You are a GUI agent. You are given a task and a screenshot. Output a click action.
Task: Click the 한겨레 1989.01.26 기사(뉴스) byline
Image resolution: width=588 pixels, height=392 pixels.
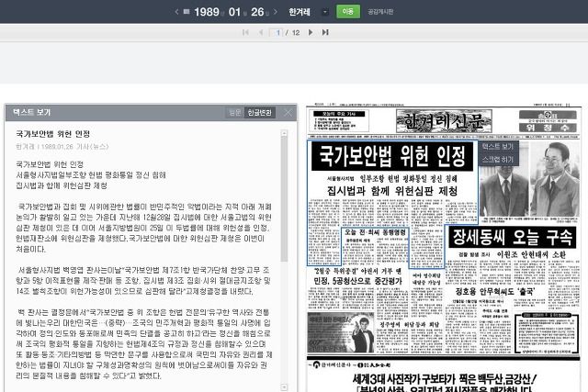point(62,147)
